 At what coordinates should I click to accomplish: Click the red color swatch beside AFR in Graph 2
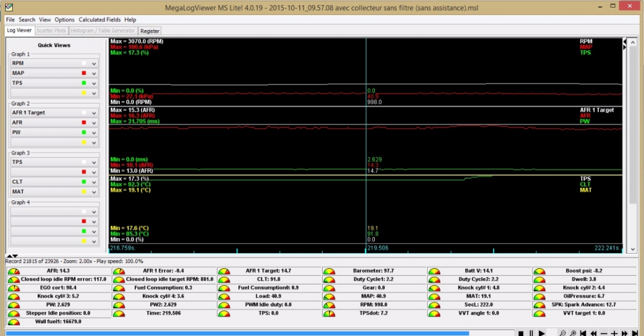[84, 122]
